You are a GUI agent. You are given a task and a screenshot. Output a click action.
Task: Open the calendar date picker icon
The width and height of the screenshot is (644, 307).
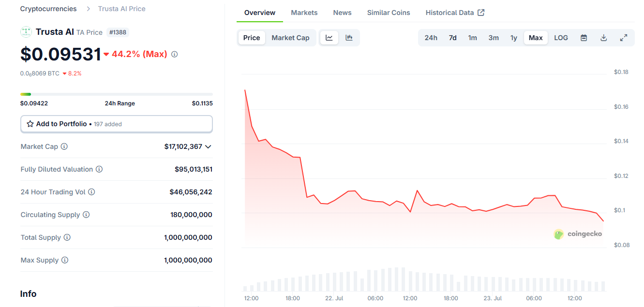click(584, 37)
